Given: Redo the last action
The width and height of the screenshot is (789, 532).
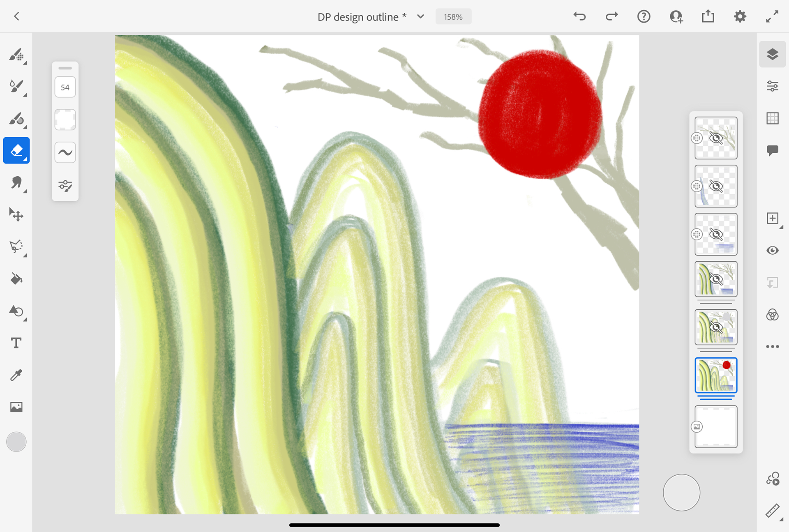Looking at the screenshot, I should (x=611, y=16).
